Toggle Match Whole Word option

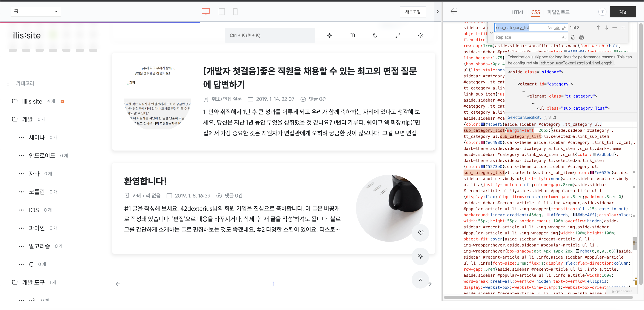click(x=557, y=28)
